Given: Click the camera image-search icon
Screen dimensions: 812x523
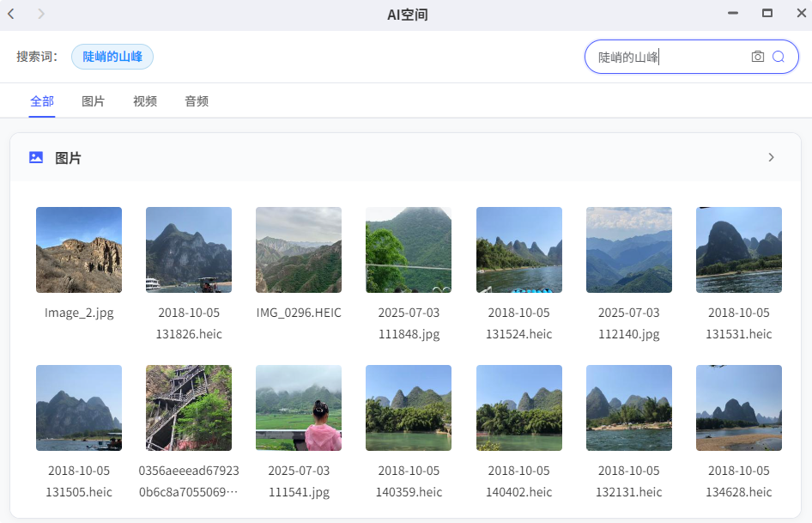Looking at the screenshot, I should [x=757, y=57].
